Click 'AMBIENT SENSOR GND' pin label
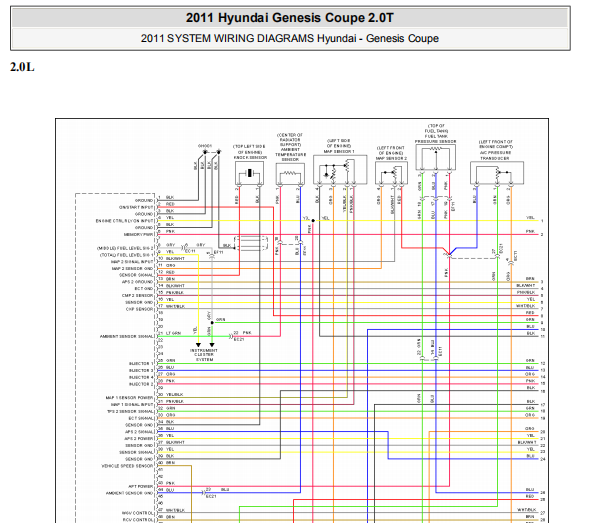 pos(129,493)
